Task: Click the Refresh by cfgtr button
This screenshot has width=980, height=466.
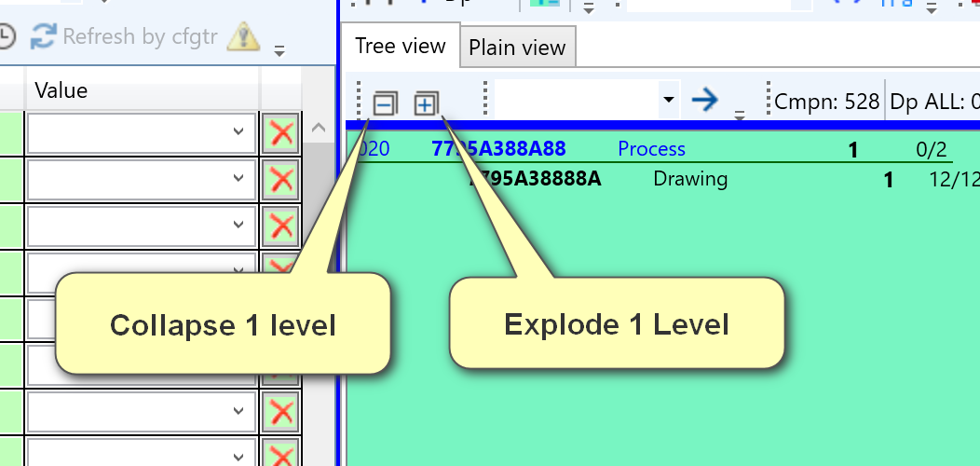Action: (x=125, y=36)
